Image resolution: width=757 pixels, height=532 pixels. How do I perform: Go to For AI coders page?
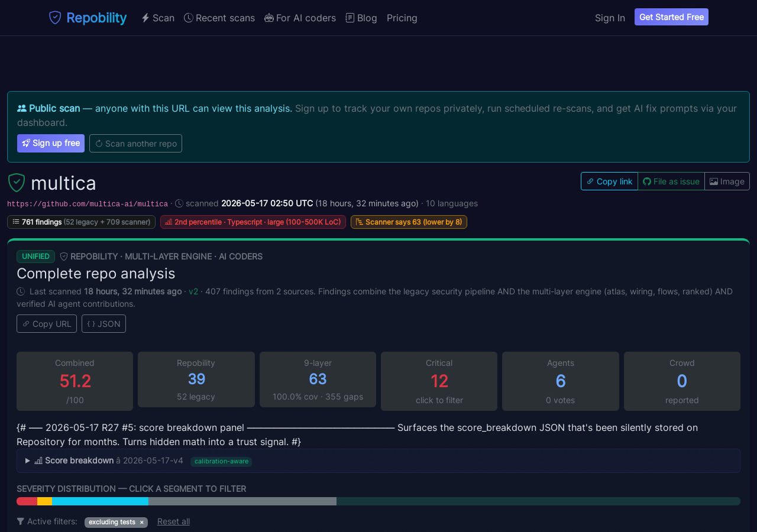pyautogui.click(x=300, y=18)
